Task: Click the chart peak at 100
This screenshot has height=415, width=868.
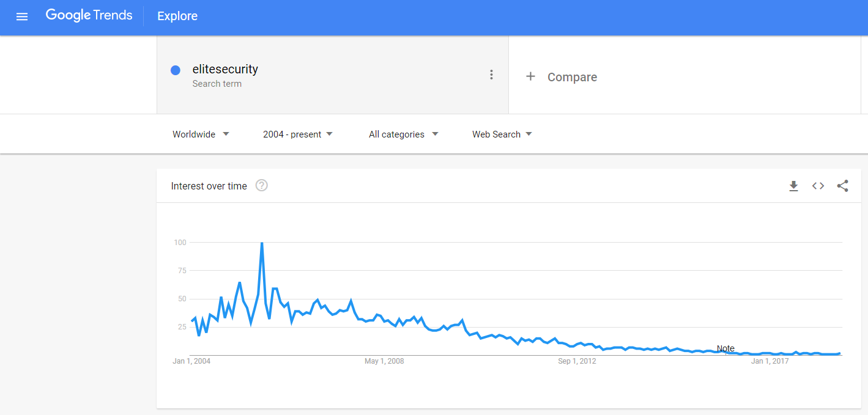Action: (x=262, y=243)
